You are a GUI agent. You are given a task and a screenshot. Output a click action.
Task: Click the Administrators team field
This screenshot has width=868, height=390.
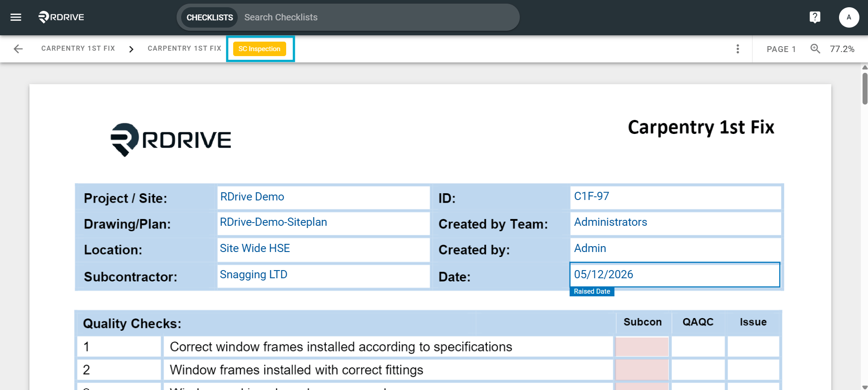(x=676, y=224)
